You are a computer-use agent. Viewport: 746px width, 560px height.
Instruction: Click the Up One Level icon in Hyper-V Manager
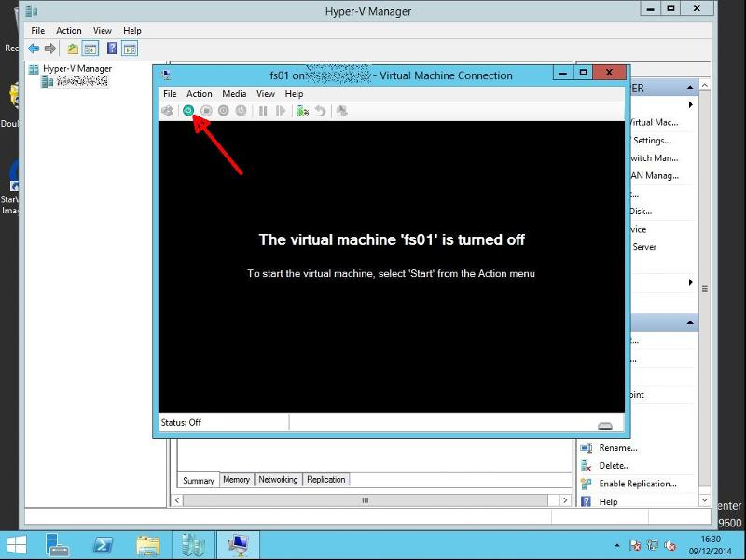pyautogui.click(x=73, y=48)
